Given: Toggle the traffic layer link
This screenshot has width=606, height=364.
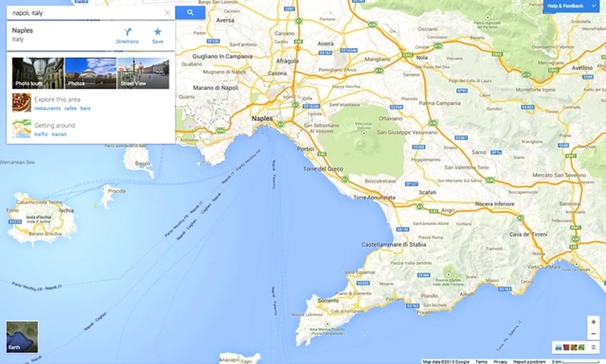Looking at the screenshot, I should pos(41,134).
